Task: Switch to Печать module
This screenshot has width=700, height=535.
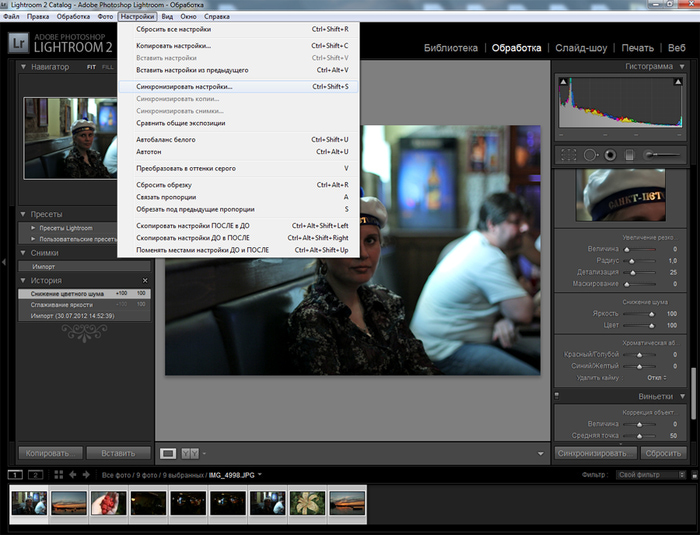Action: [x=638, y=48]
